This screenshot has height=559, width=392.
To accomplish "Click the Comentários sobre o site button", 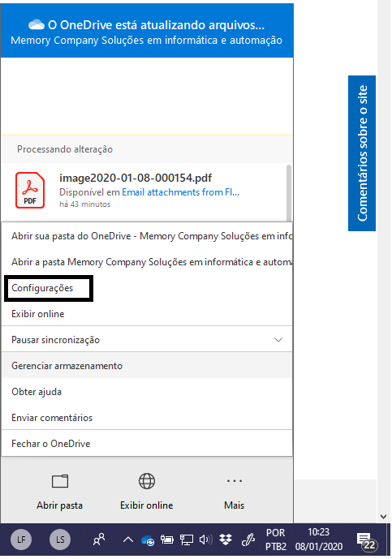I will point(362,153).
